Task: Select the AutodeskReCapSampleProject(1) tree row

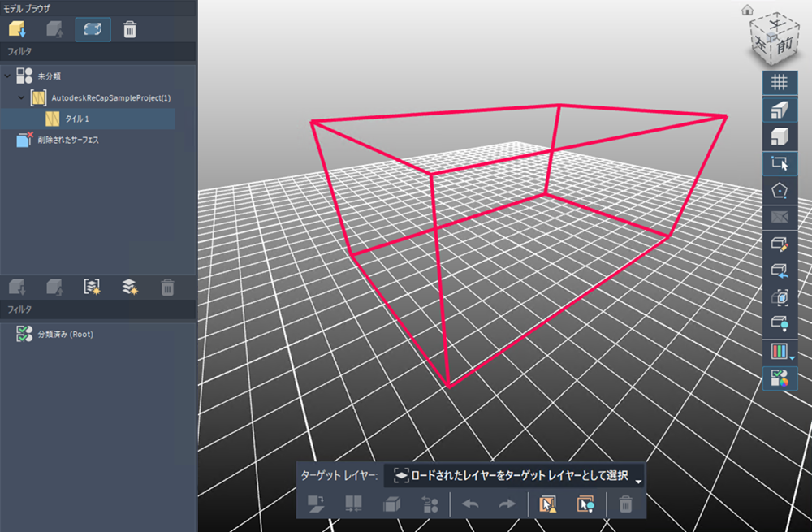Action: coord(101,97)
